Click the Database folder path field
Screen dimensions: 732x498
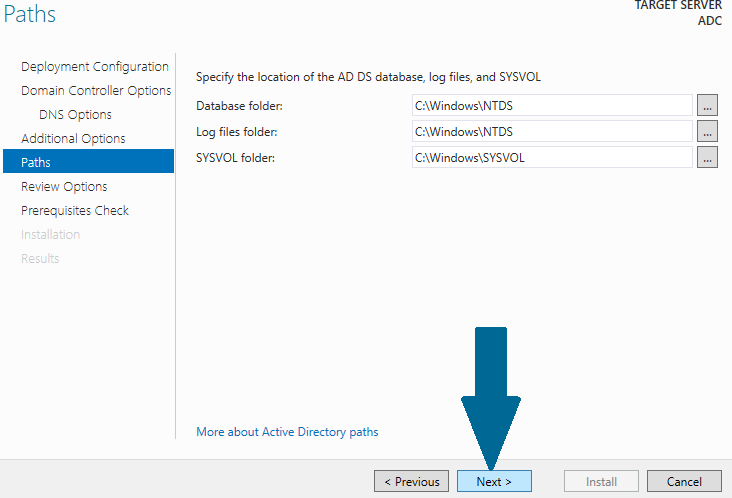(552, 105)
